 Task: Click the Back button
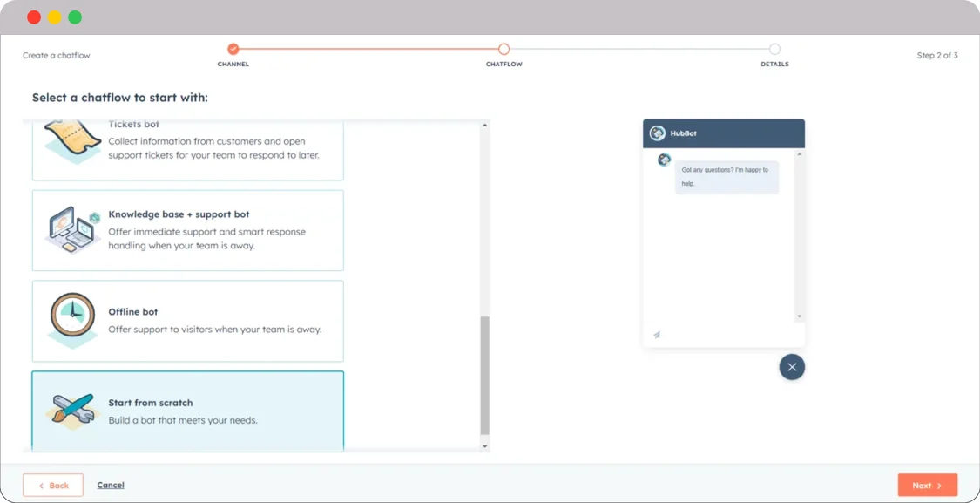(x=52, y=485)
